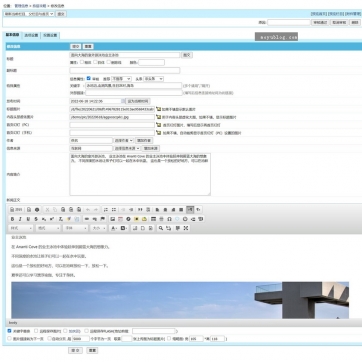Click add source button
The height and width of the screenshot is (362, 362).
(x=150, y=148)
